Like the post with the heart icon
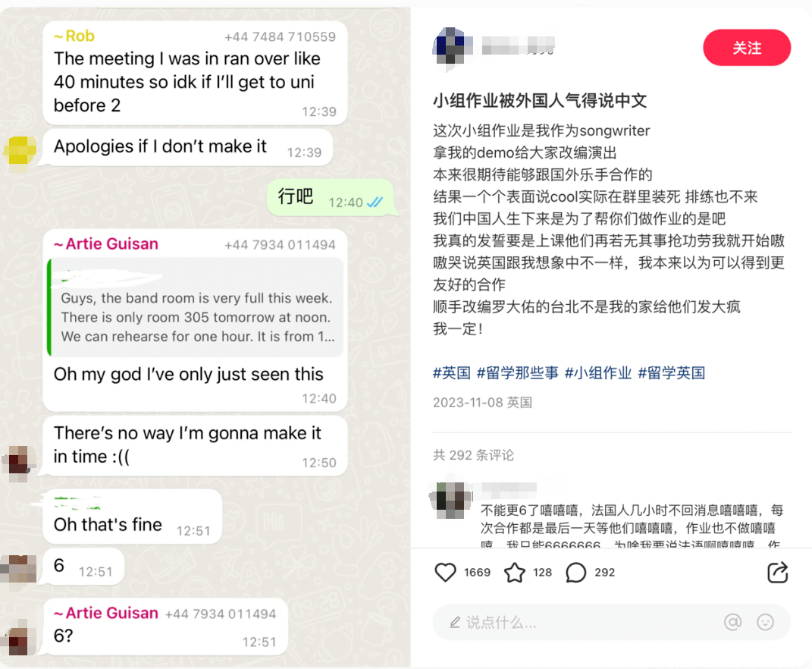The height and width of the screenshot is (669, 812). point(445,573)
